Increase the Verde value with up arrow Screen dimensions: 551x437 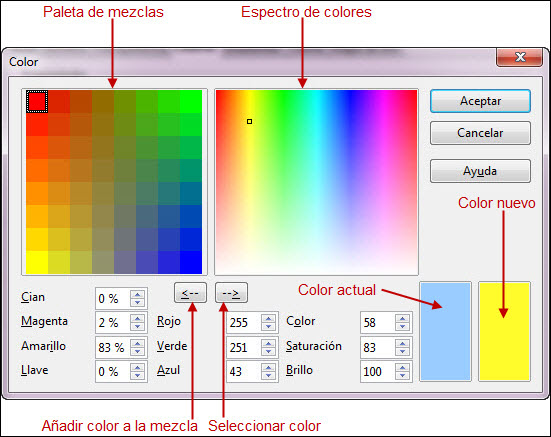268,343
